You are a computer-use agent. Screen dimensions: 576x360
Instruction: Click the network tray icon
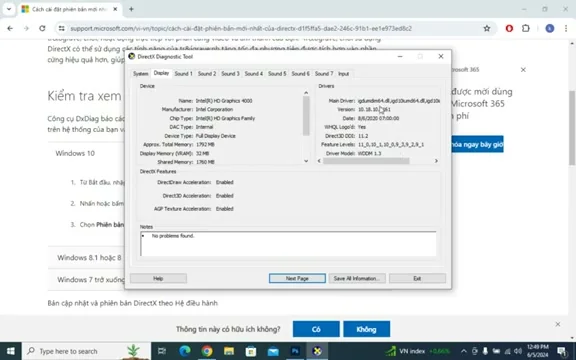pos(507,351)
